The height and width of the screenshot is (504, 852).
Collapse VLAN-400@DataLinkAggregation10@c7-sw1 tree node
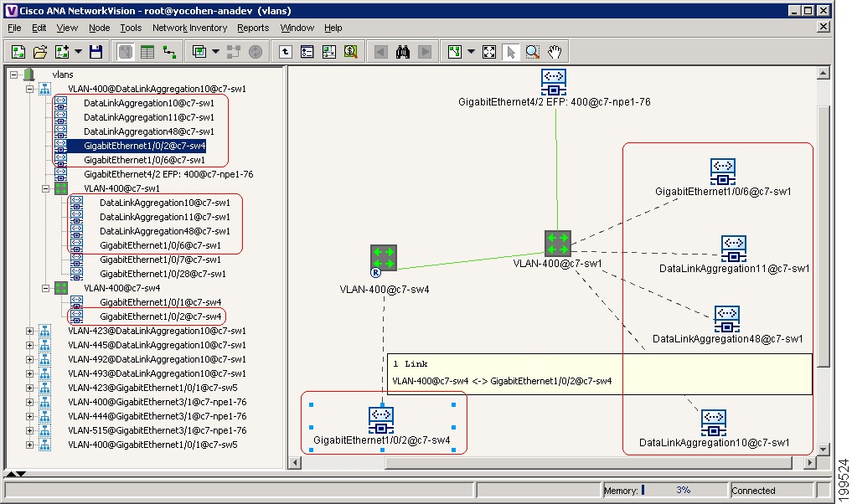pyautogui.click(x=30, y=89)
